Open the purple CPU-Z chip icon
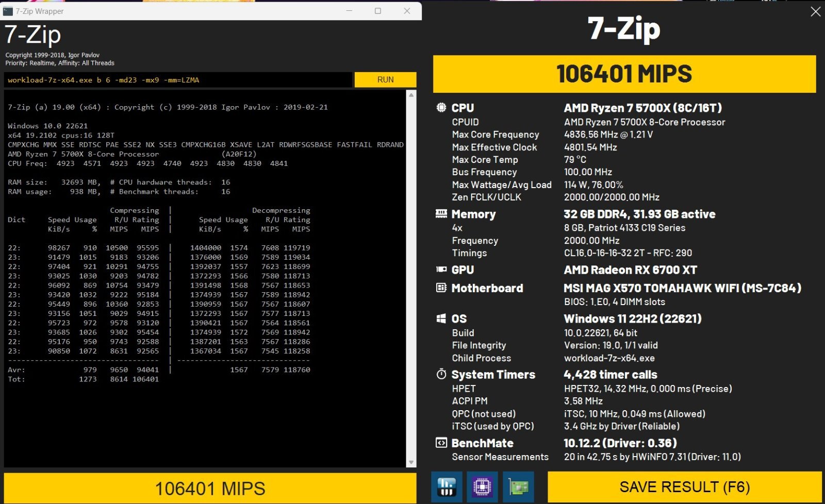This screenshot has width=825, height=504. point(482,486)
